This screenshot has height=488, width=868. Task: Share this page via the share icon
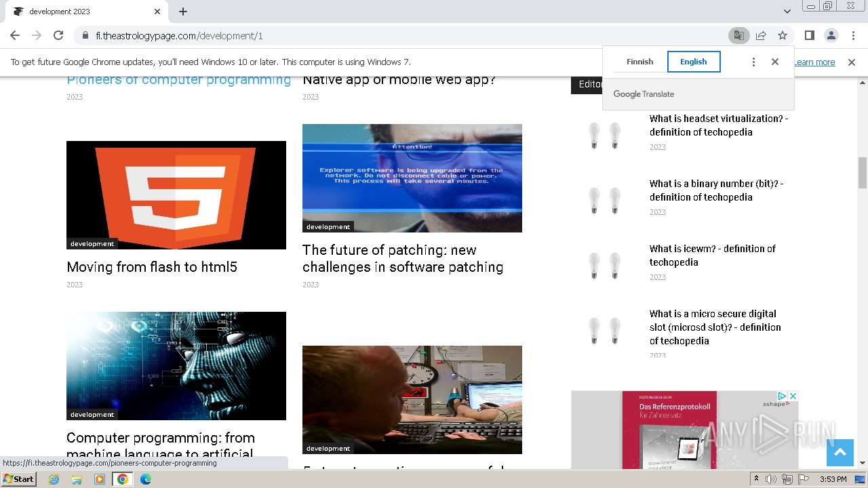tap(761, 35)
